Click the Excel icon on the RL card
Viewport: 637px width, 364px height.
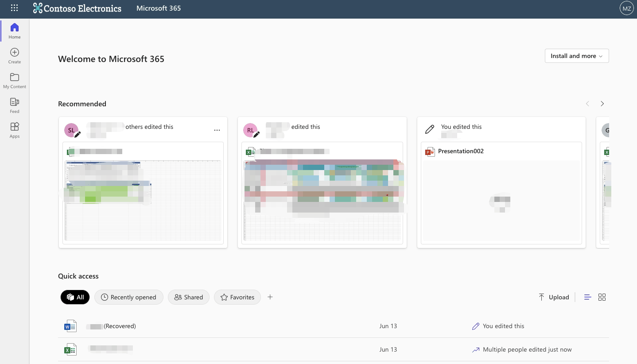tap(250, 152)
